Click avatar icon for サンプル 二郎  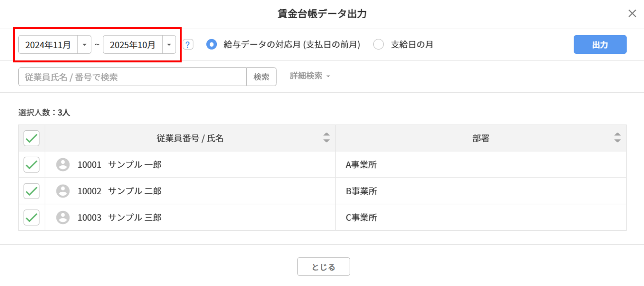click(63, 191)
